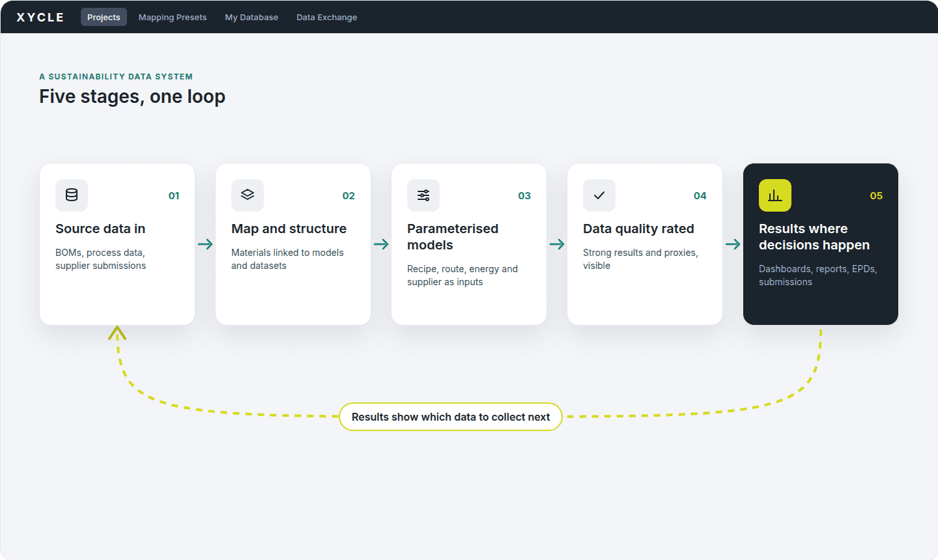
Task: Click the XYCLE logo
Action: (x=40, y=18)
